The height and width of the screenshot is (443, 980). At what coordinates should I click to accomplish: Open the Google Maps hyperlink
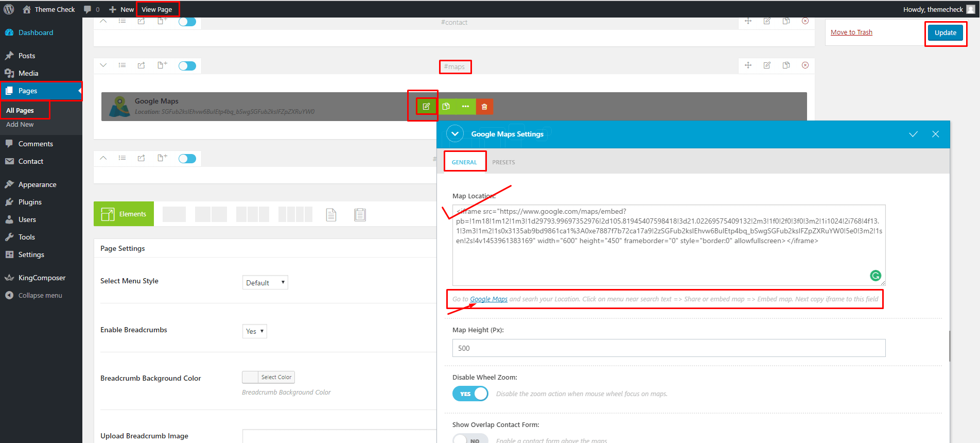pos(488,299)
